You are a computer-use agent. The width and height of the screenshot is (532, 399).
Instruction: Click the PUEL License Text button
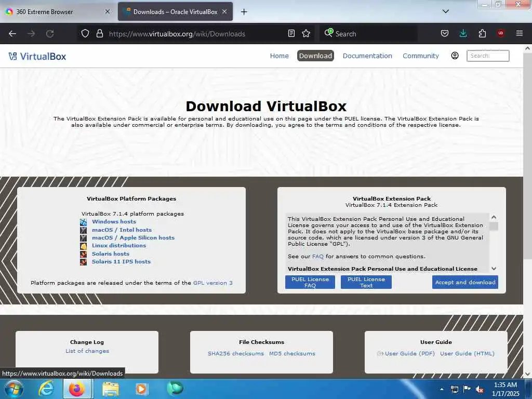366,282
